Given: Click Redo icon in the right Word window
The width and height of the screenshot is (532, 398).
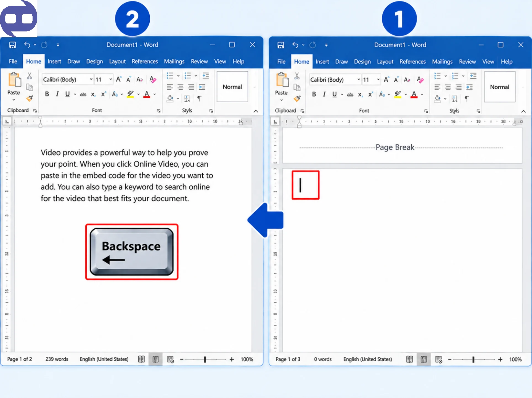Looking at the screenshot, I should [313, 45].
